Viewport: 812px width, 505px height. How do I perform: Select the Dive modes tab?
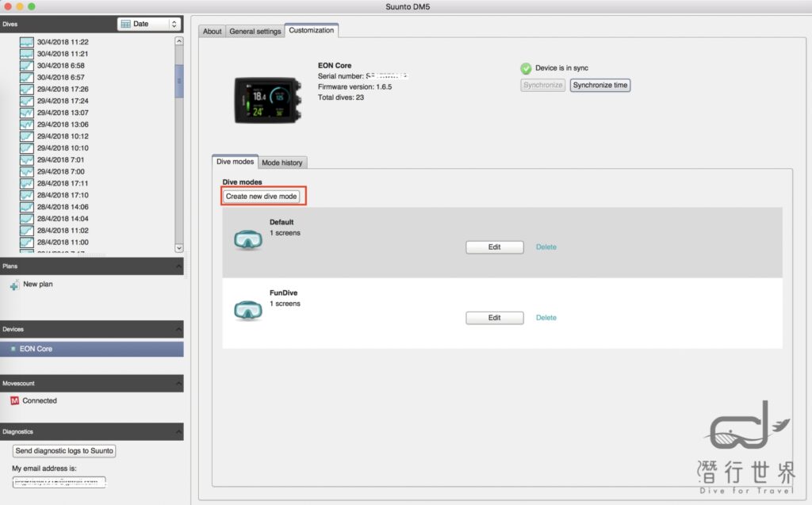(x=235, y=162)
